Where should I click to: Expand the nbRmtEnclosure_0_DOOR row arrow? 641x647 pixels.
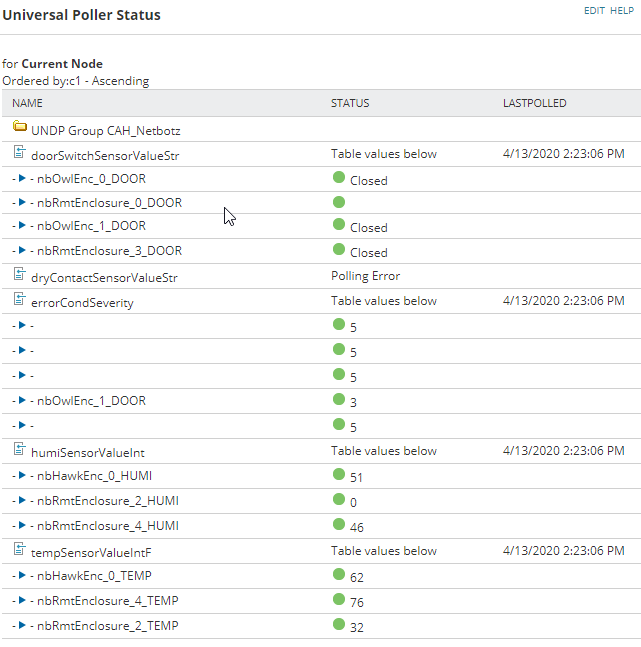click(22, 202)
